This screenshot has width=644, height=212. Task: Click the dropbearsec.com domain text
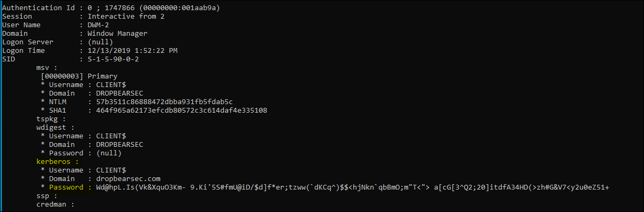pyautogui.click(x=128, y=178)
